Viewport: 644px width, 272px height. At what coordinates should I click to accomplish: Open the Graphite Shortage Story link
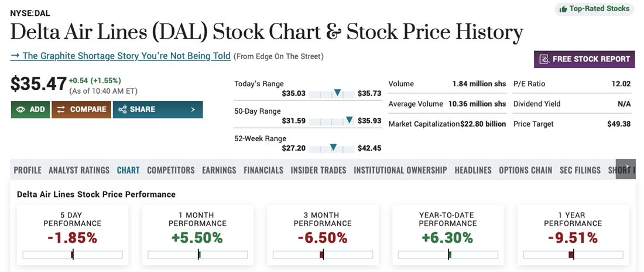[120, 56]
